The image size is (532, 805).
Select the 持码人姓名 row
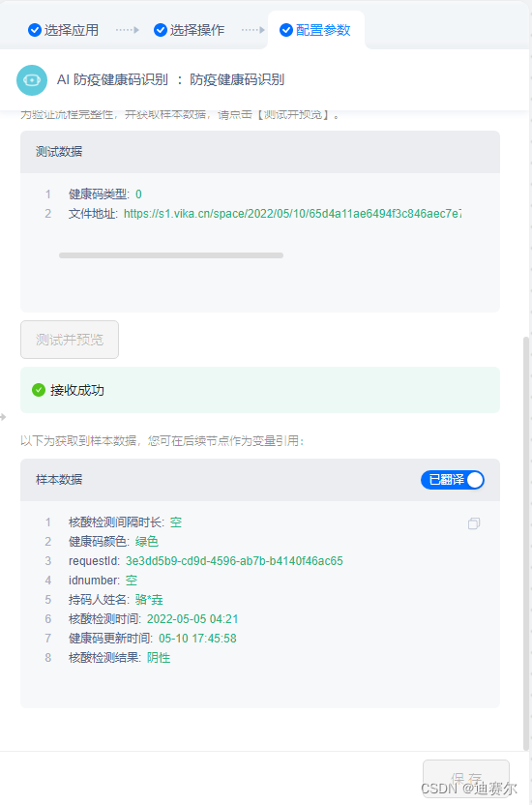click(x=115, y=600)
